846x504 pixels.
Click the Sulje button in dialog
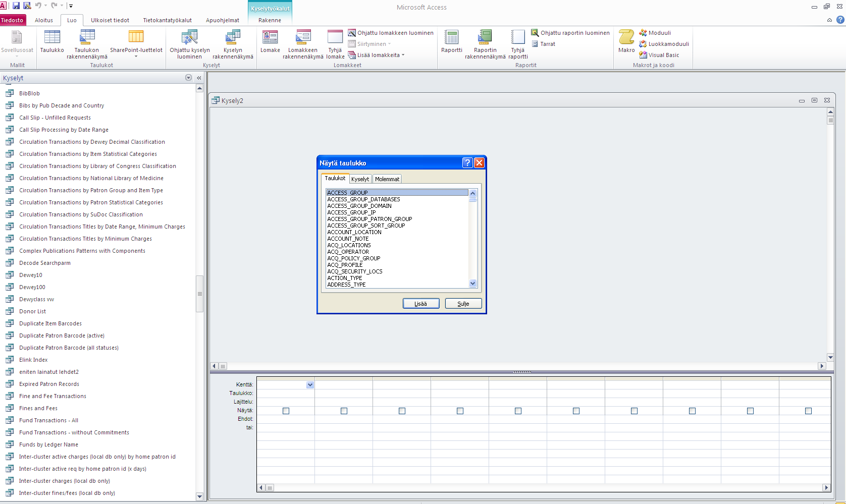(x=463, y=303)
